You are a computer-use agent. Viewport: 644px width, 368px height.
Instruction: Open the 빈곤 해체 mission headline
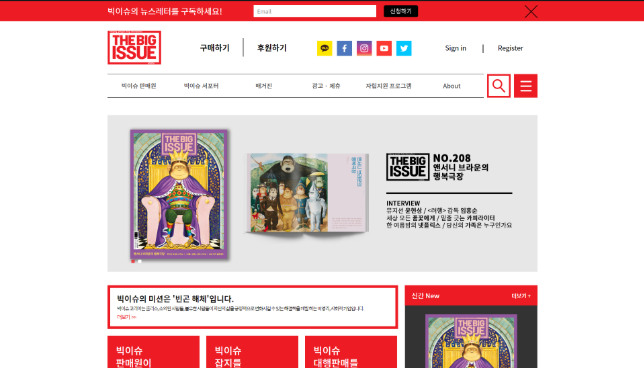coord(175,299)
